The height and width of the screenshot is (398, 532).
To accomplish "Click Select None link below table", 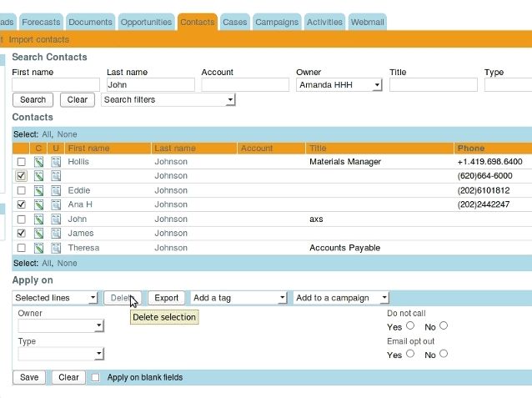I will (67, 263).
